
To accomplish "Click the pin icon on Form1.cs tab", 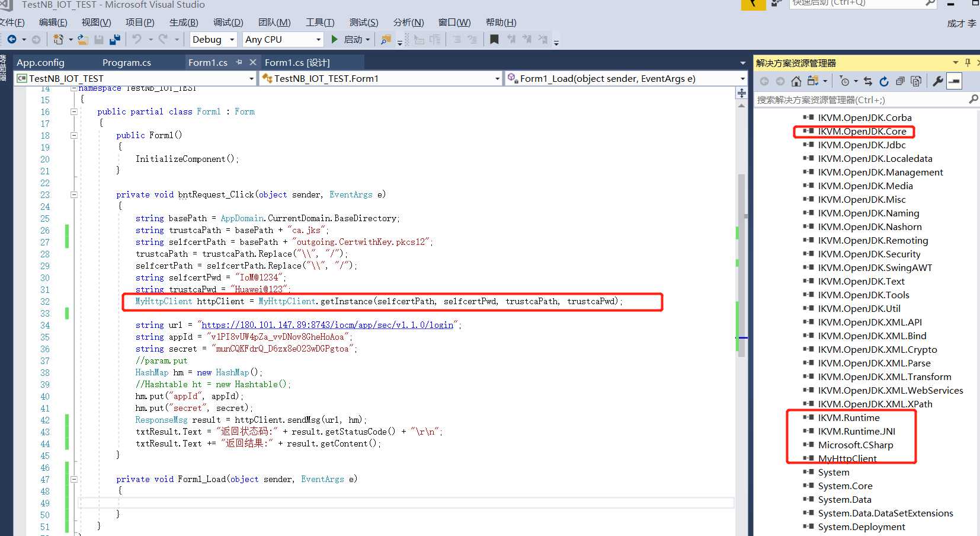I will click(x=239, y=62).
